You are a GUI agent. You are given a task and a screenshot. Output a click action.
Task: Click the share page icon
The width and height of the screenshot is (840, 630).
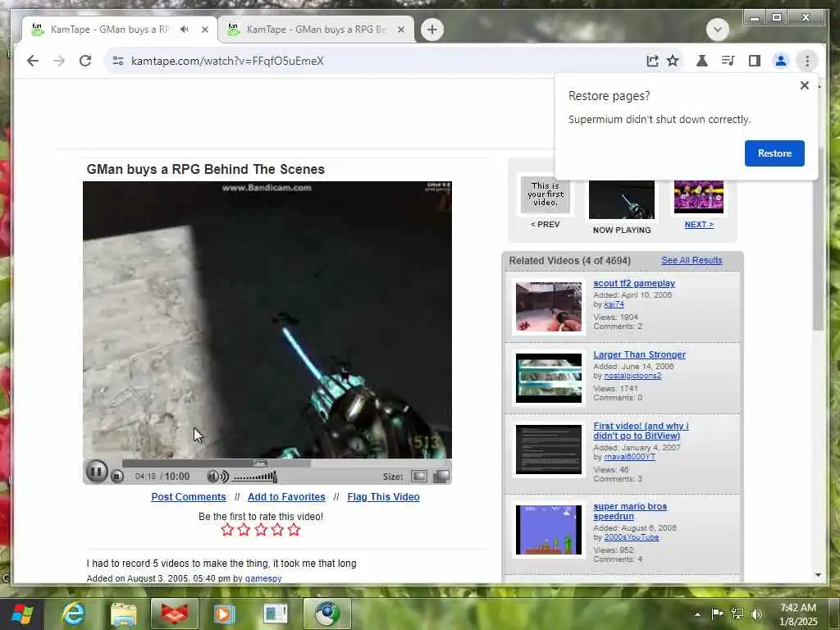click(652, 61)
